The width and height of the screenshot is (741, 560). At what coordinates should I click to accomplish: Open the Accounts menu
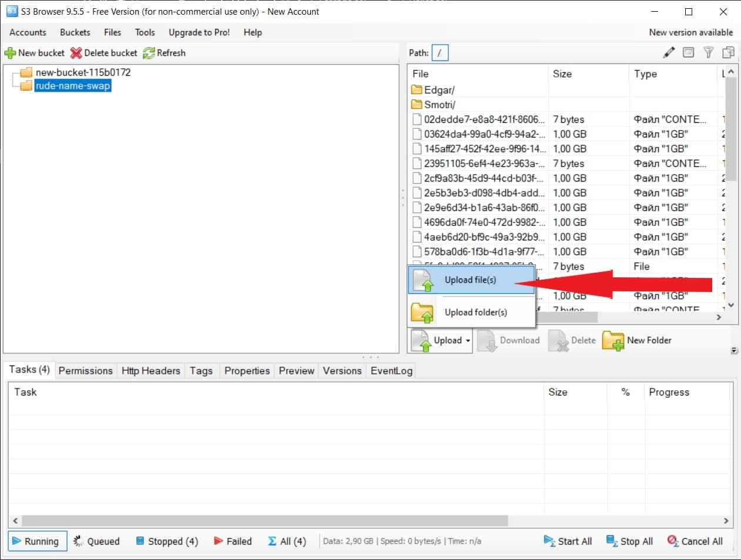(x=28, y=32)
